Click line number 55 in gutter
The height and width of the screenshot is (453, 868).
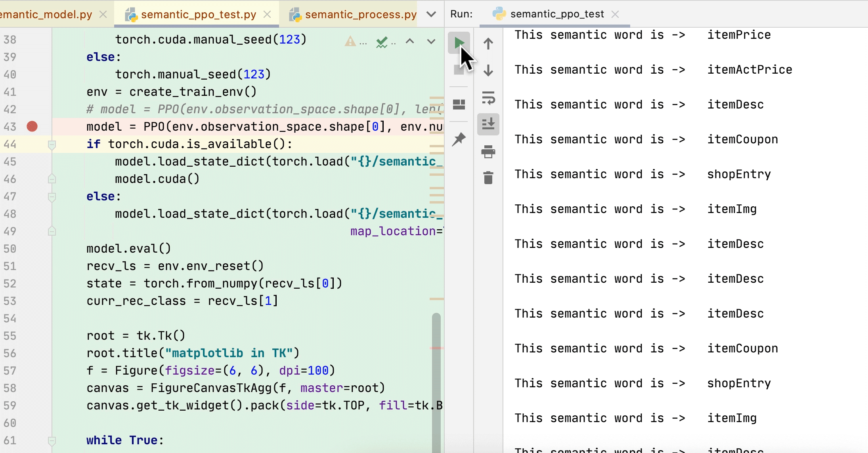[10, 336]
